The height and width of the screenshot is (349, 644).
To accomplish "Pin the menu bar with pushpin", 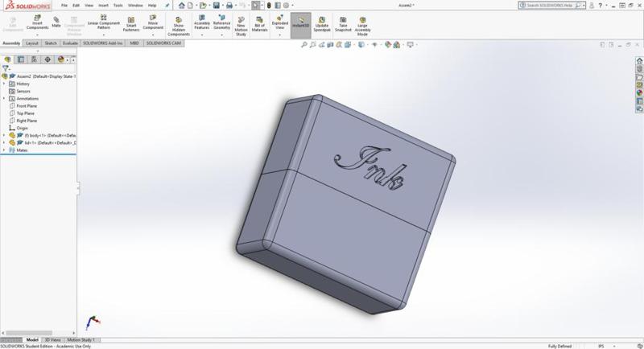I will coord(167,6).
